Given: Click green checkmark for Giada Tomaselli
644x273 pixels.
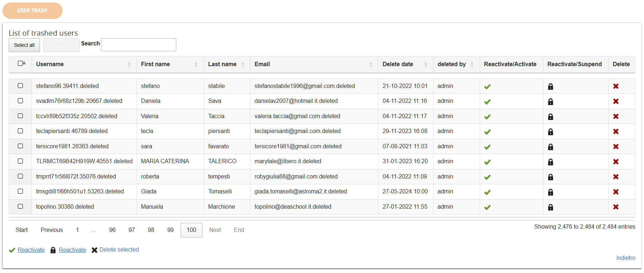Looking at the screenshot, I should (x=487, y=192).
